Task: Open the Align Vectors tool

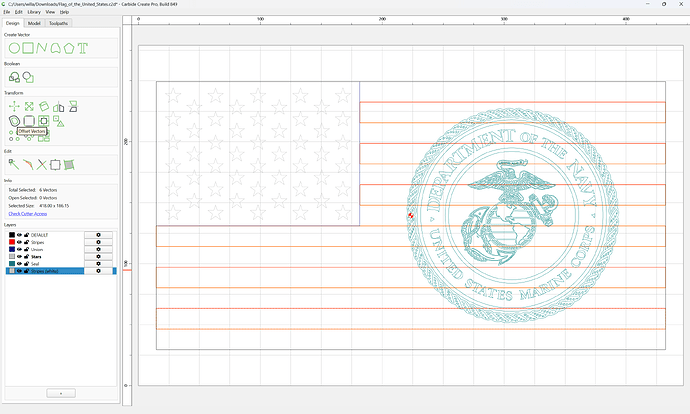Action: click(44, 121)
